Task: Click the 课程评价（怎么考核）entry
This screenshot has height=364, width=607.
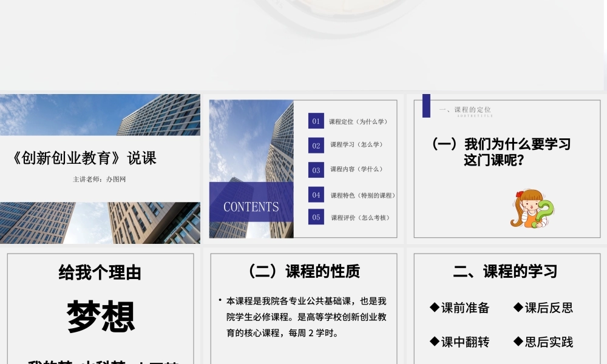Action: click(360, 218)
